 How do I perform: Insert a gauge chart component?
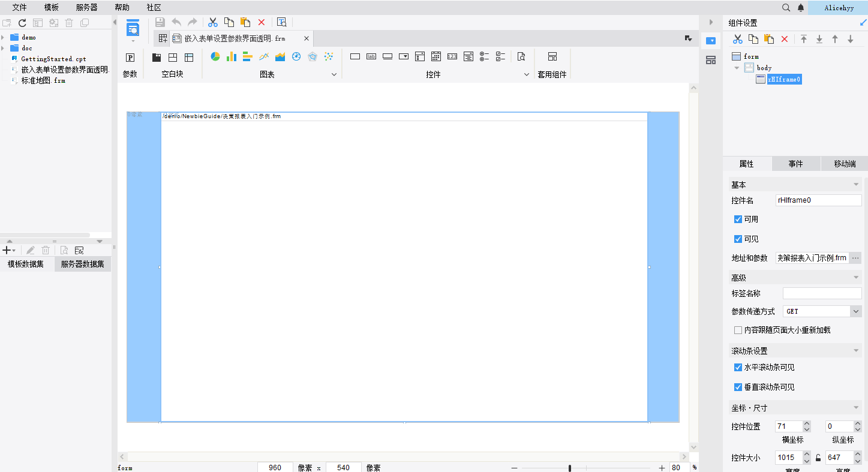click(x=296, y=56)
